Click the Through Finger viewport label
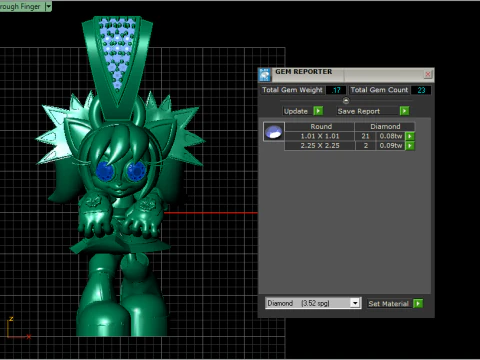Viewport: 480px width, 360px height. tap(20, 6)
